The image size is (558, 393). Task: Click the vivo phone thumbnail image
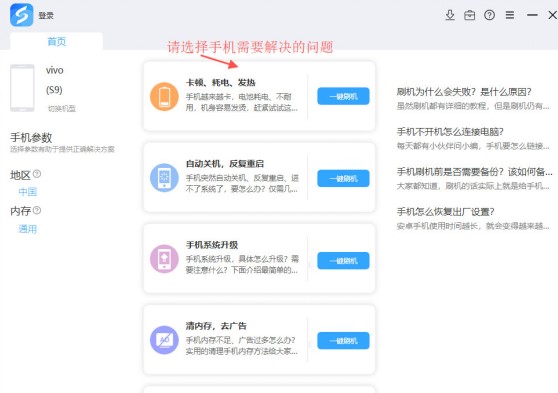point(22,88)
